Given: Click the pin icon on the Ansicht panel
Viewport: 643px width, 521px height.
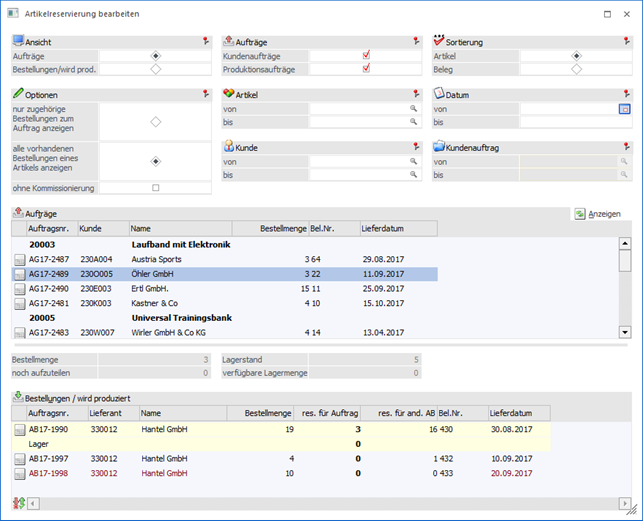Looking at the screenshot, I should (205, 42).
